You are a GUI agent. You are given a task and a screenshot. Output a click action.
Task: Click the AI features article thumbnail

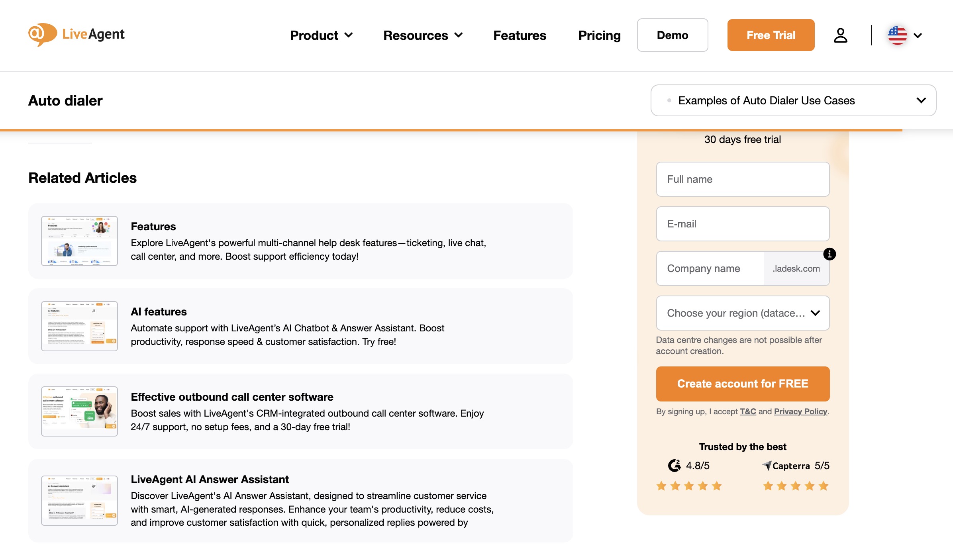[79, 326]
